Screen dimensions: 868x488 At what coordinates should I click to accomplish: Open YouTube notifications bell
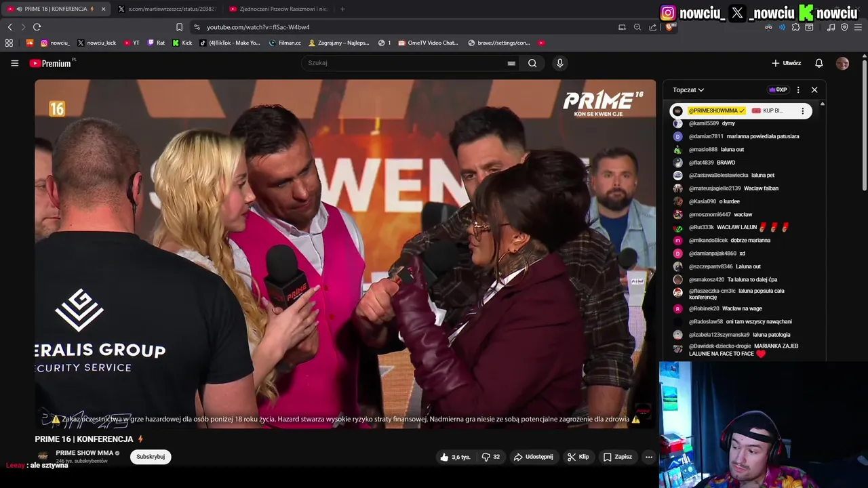pos(818,63)
